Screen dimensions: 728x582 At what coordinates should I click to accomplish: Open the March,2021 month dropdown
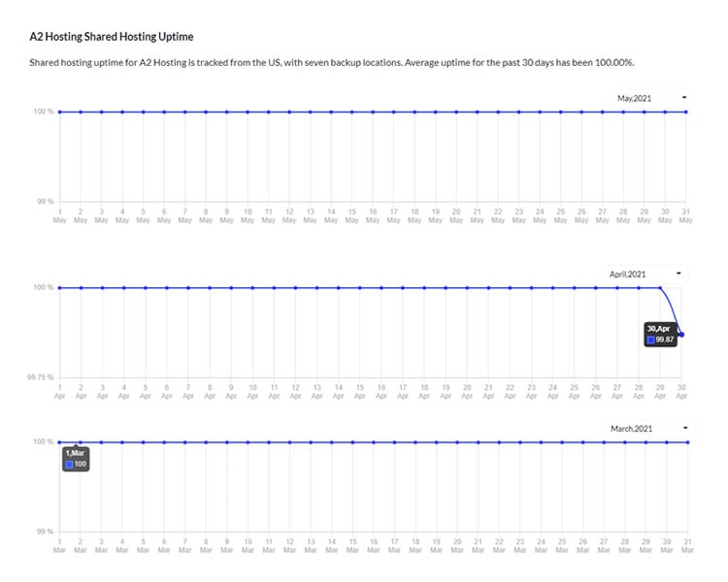coord(648,429)
